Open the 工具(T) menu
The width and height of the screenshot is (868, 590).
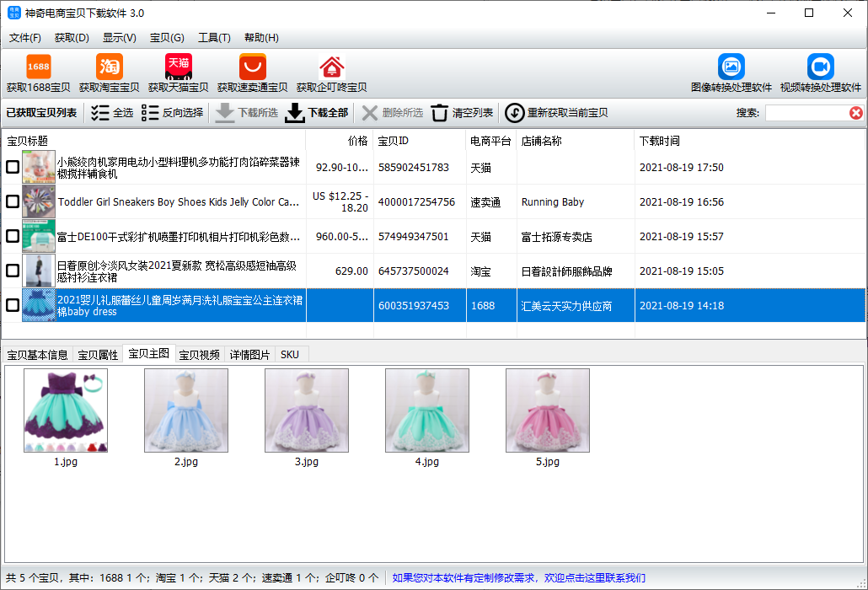pyautogui.click(x=214, y=38)
